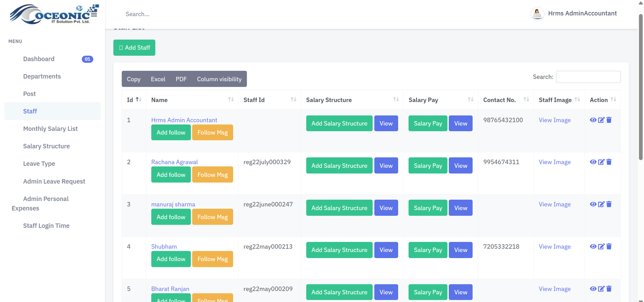
Task: Open the Column visibility dropdown
Action: (219, 79)
